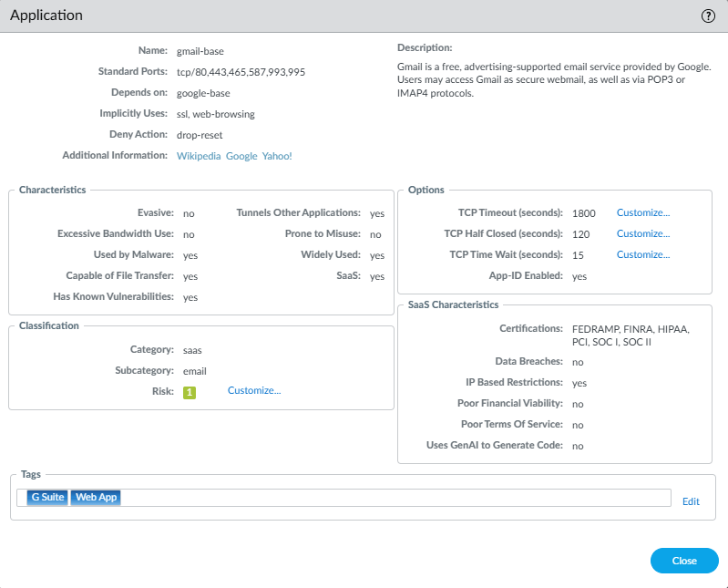This screenshot has height=588, width=728.
Task: Click the ssl, web-browsing value
Action: [x=215, y=114]
